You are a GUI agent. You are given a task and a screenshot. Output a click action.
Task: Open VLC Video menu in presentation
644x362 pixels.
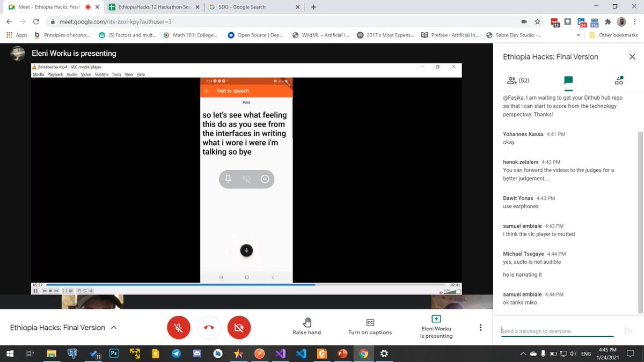coord(86,75)
